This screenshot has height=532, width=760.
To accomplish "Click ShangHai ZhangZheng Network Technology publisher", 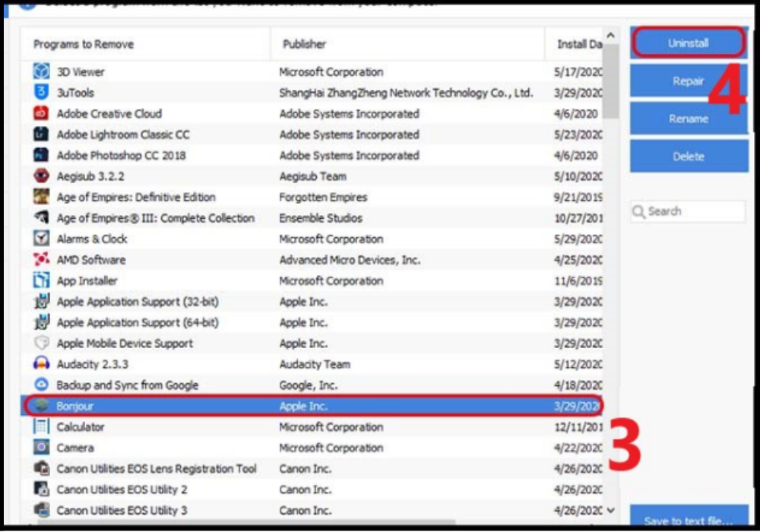I will point(406,93).
